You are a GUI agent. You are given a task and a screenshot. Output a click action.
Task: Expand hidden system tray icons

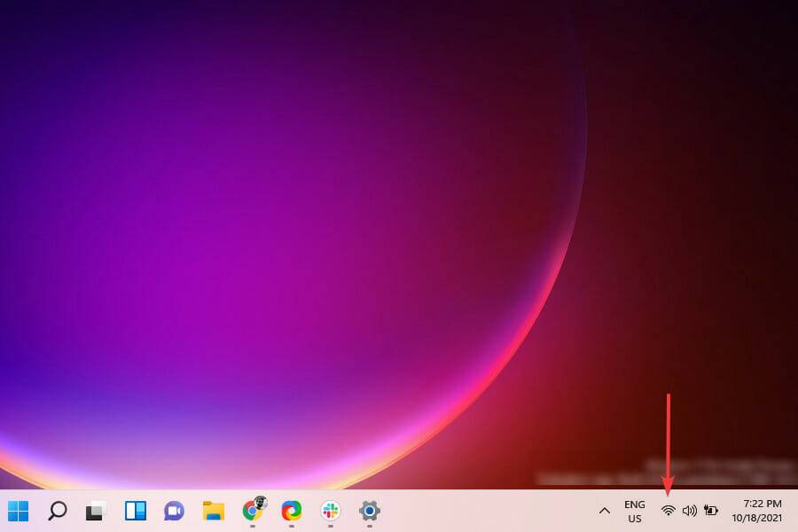[605, 512]
